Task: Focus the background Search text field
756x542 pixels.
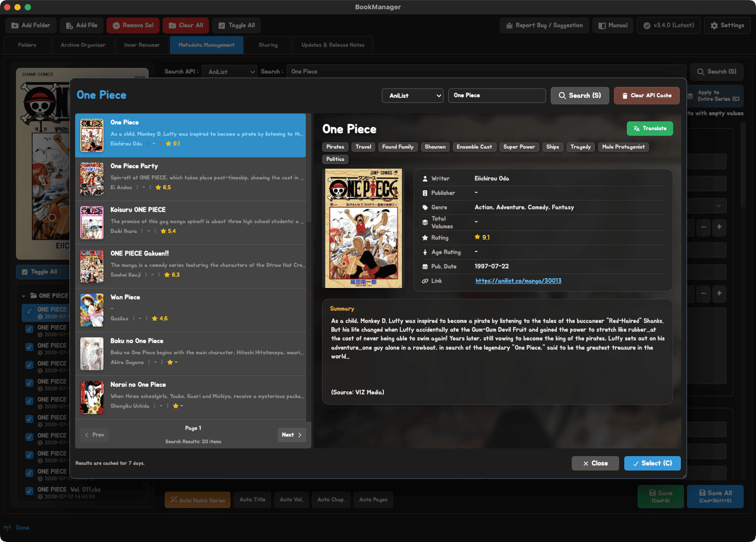Action: pos(486,72)
